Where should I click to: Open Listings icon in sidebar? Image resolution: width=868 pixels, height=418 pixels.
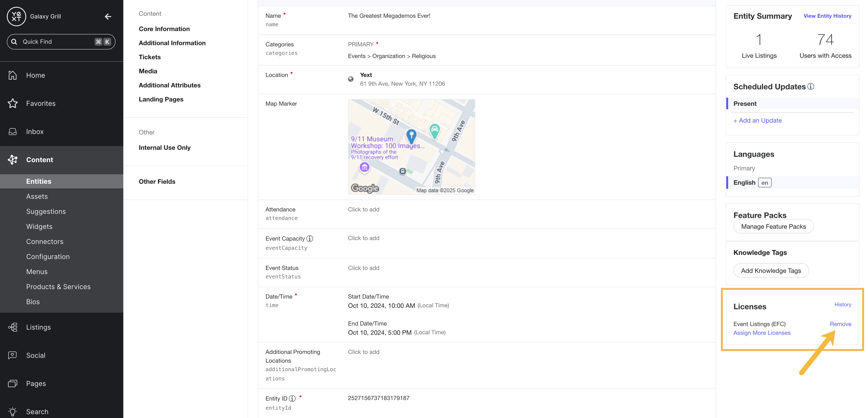pos(13,327)
